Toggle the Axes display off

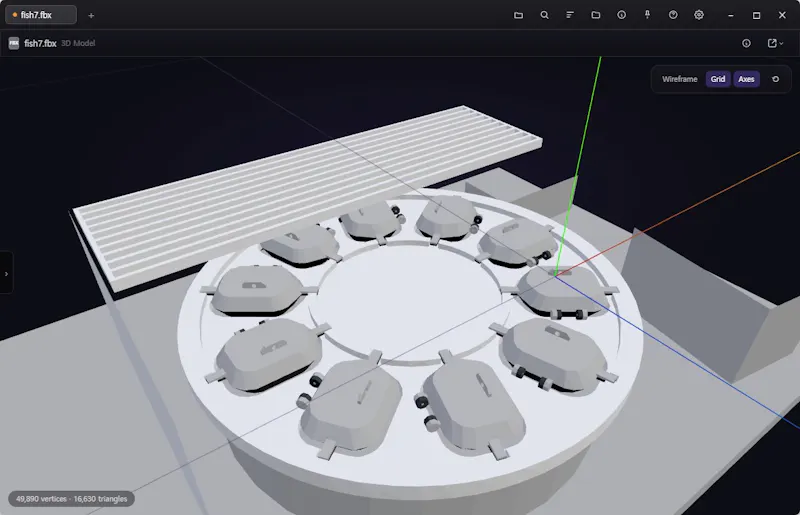[x=746, y=79]
